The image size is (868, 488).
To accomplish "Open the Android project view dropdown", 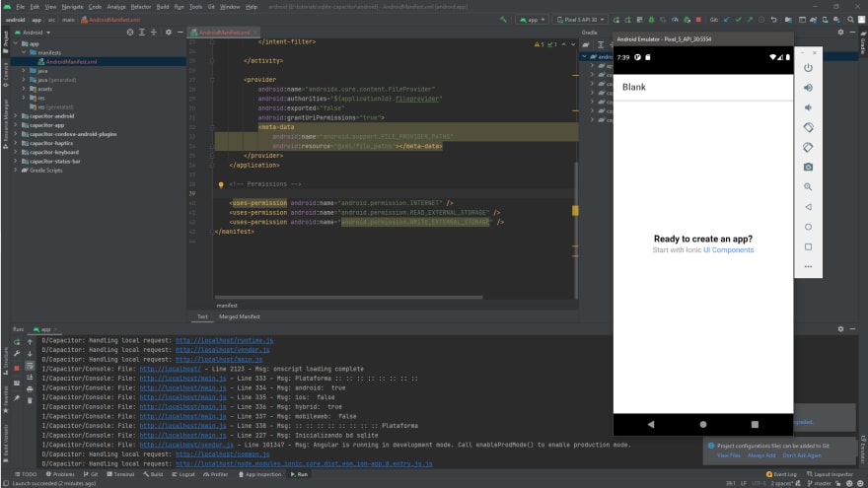I will point(34,33).
